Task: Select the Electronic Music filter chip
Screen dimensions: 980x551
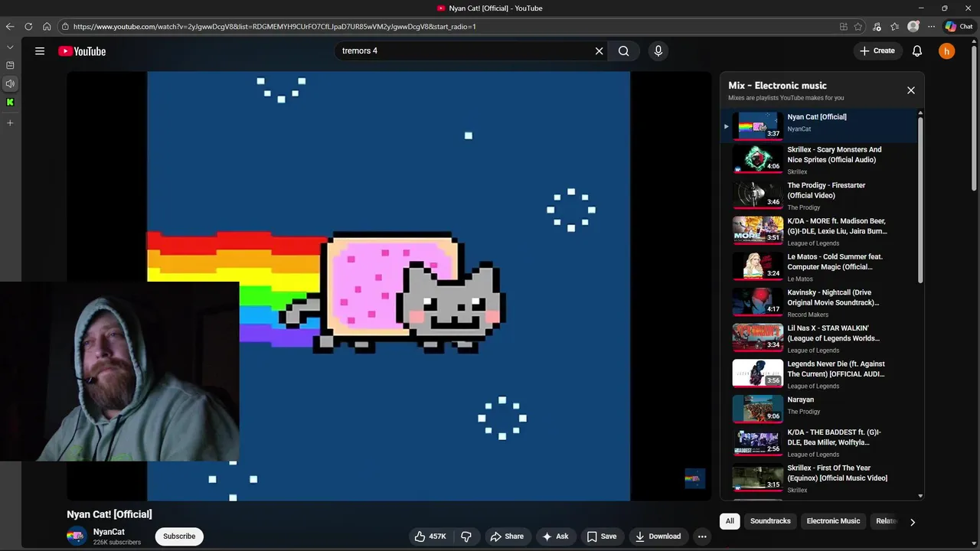Action: (833, 521)
